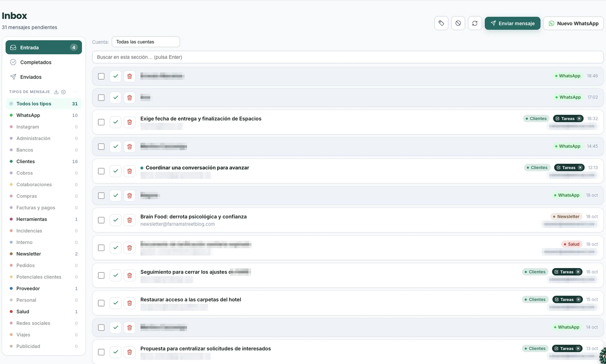This screenshot has height=364, width=606.
Task: Delete the 'Exige fecha de entrega' message
Action: (x=129, y=122)
